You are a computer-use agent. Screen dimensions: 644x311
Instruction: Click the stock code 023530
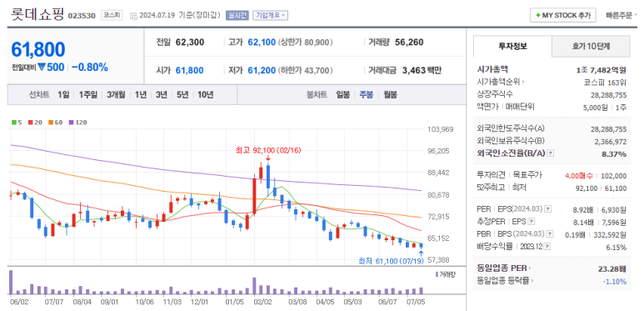pyautogui.click(x=82, y=16)
